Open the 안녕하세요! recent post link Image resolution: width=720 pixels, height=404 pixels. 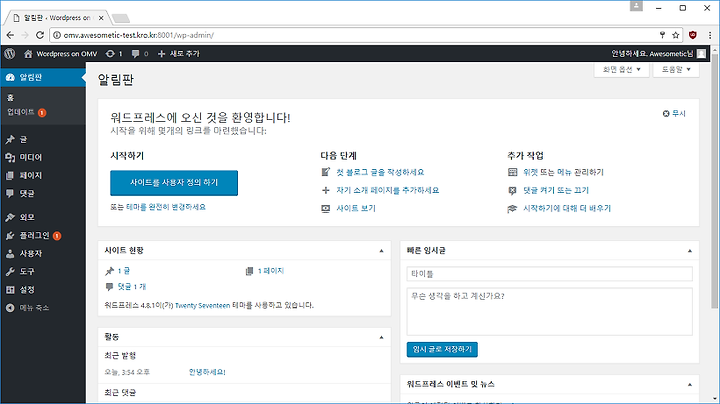point(207,372)
